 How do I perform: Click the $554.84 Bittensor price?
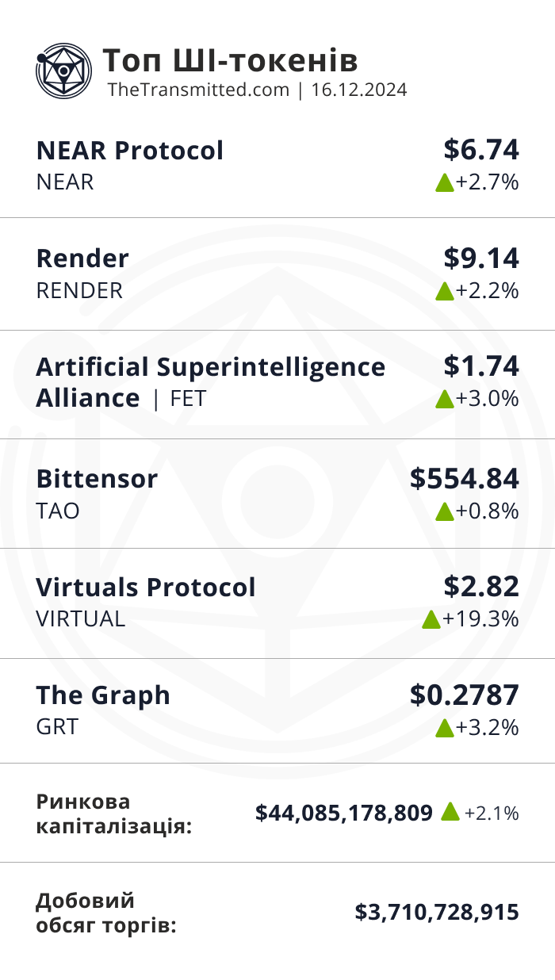465,479
